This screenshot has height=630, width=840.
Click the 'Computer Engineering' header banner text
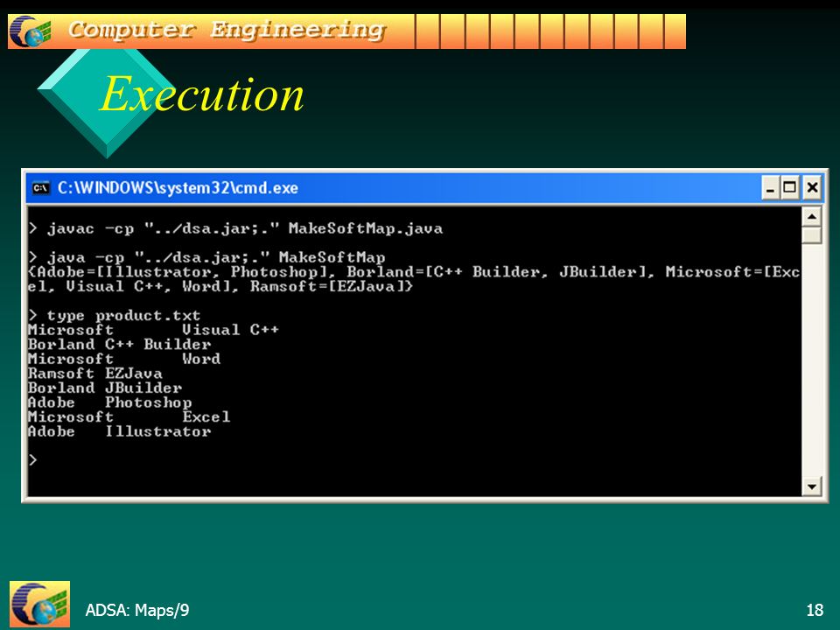(227, 30)
